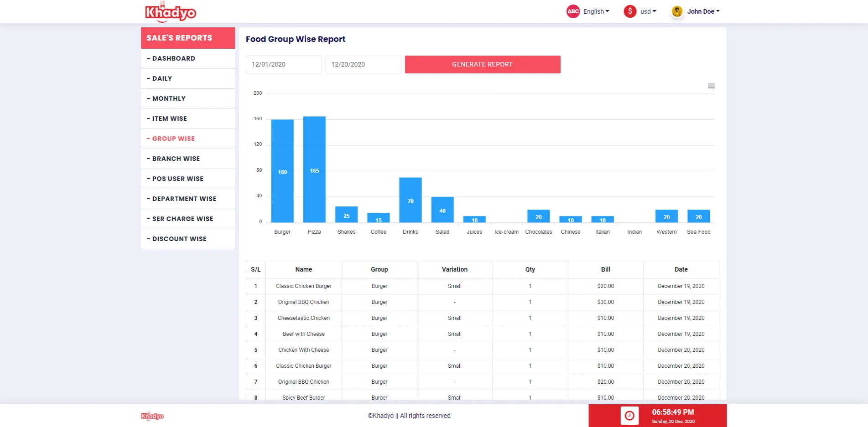The image size is (868, 427).
Task: Click the red ABC language icon
Action: (573, 11)
